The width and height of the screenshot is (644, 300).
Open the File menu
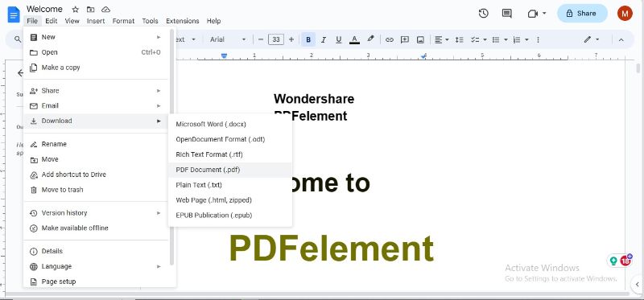tap(32, 21)
